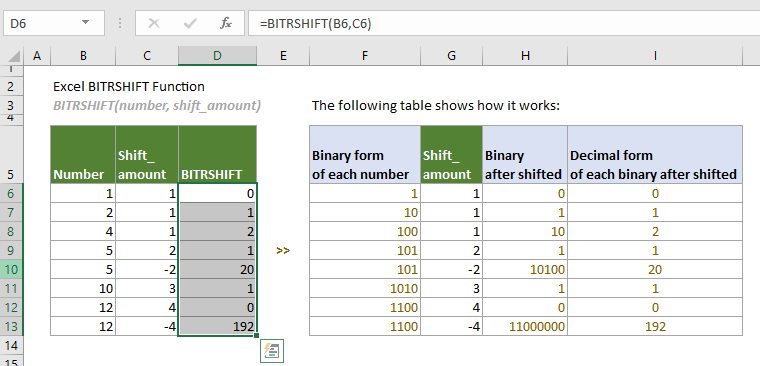Click cell I13 containing 192
This screenshot has width=760, height=366.
(655, 326)
